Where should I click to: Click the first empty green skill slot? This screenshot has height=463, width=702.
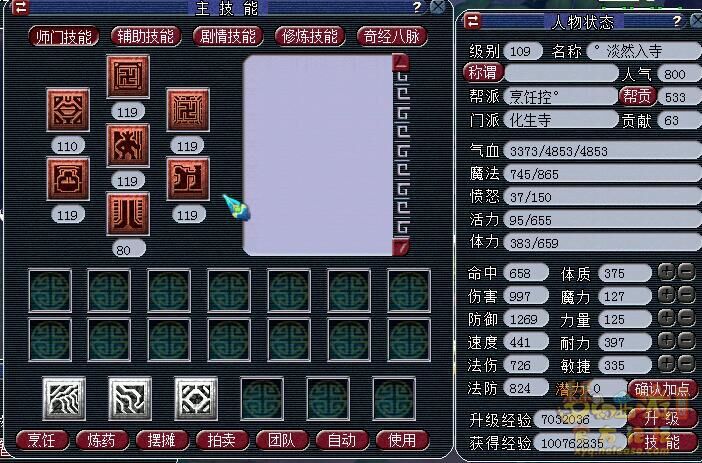(x=50, y=291)
